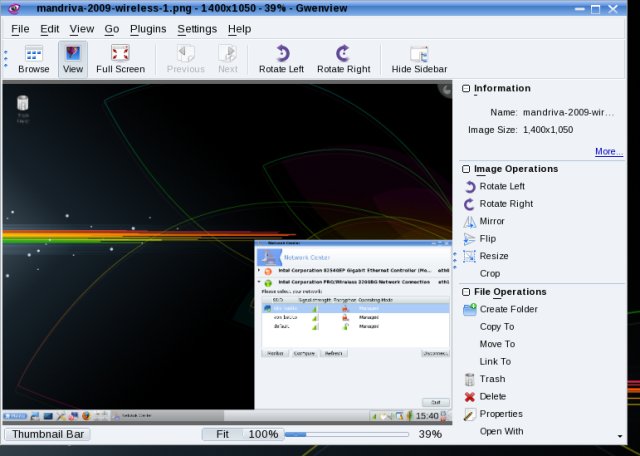This screenshot has height=456, width=640.
Task: Enter Full Screen mode from toolbar
Action: 120,59
